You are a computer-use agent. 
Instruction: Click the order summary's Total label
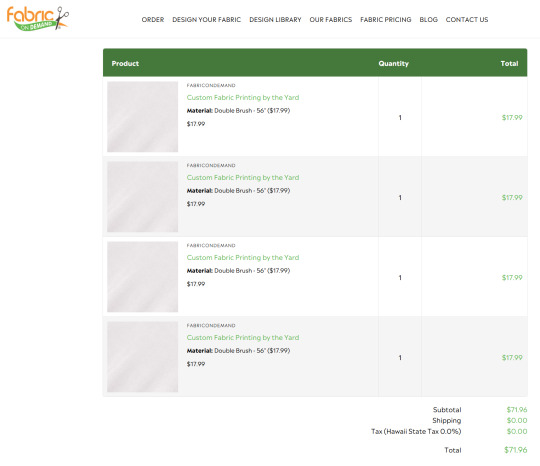[x=453, y=450]
